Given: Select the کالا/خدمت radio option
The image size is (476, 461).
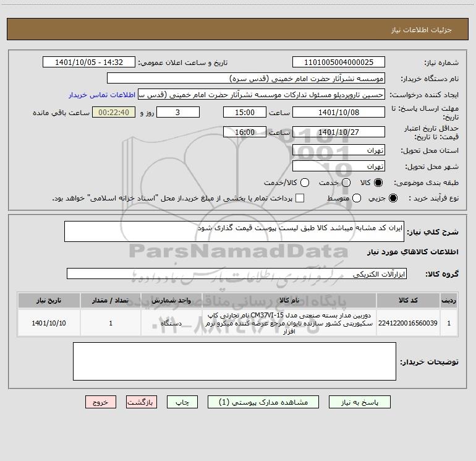Looking at the screenshot, I should [x=305, y=183].
